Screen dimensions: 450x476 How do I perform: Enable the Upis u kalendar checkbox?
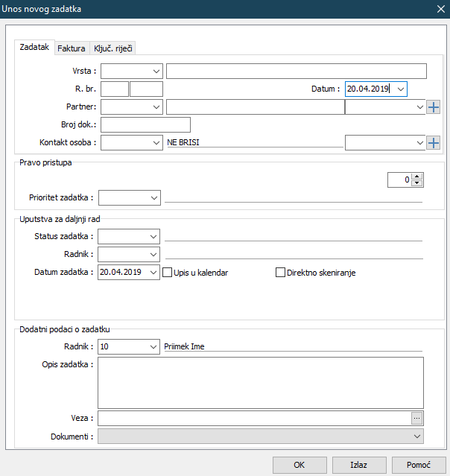click(168, 273)
